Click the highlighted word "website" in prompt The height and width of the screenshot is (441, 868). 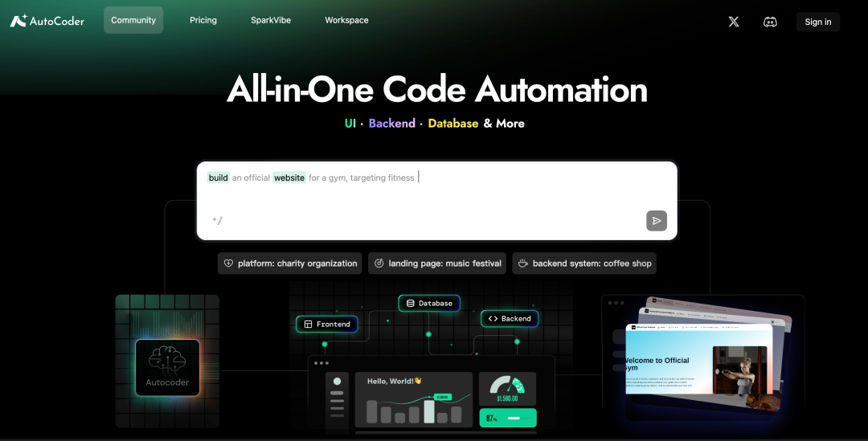point(289,178)
